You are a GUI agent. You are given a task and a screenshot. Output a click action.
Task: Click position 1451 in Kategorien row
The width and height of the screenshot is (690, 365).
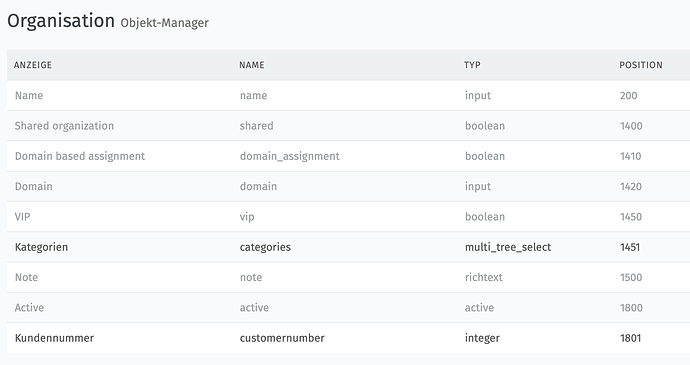click(x=630, y=247)
